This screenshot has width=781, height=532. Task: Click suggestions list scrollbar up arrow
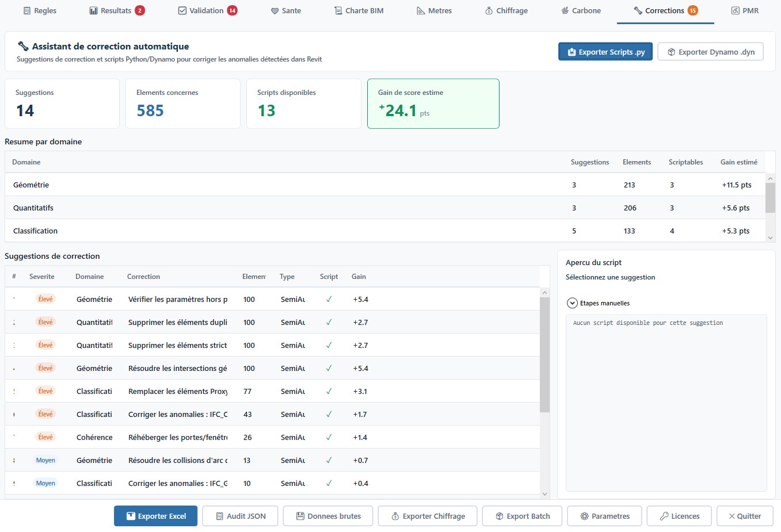coord(544,293)
